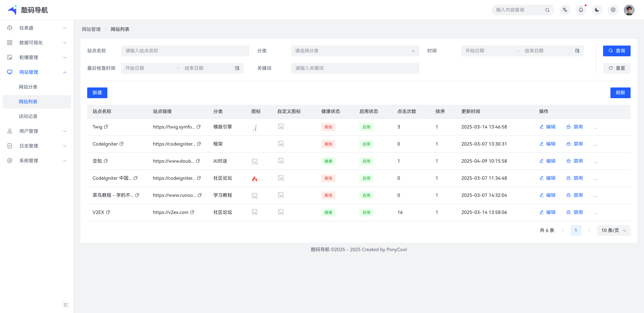Open the 10 条/页 page size selector

(613, 231)
